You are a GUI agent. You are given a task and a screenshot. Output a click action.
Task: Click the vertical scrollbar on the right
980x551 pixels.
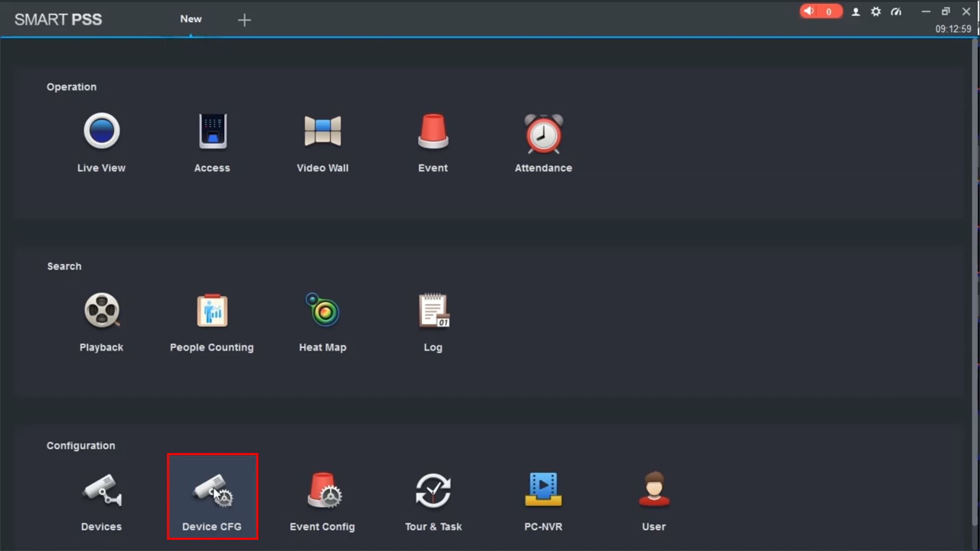click(x=975, y=281)
